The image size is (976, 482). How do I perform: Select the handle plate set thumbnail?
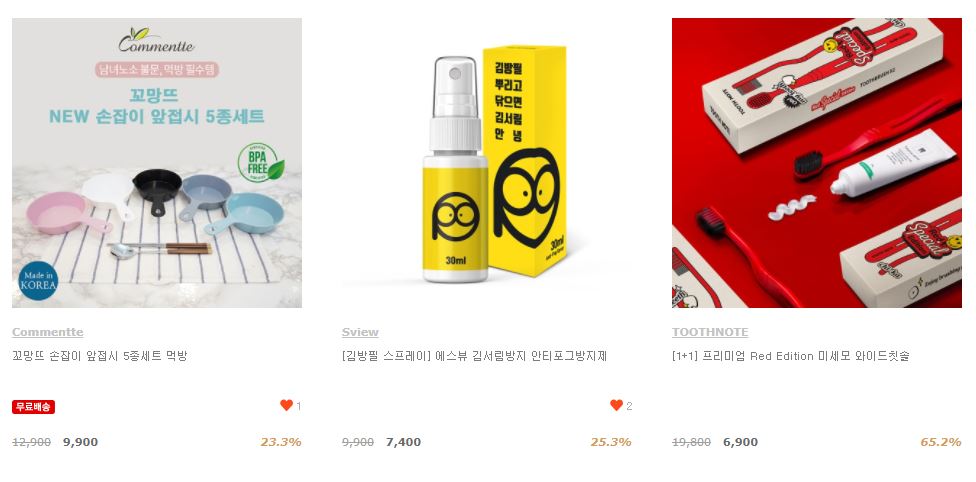[x=157, y=163]
